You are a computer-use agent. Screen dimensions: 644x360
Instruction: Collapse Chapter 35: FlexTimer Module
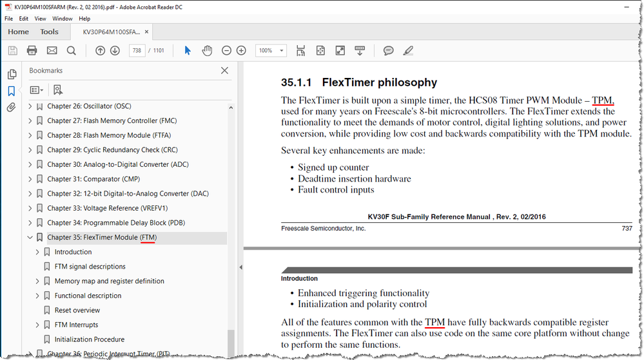pyautogui.click(x=30, y=237)
